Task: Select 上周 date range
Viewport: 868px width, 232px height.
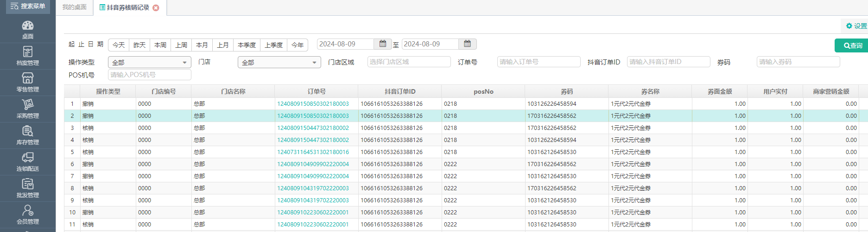Action: click(181, 45)
